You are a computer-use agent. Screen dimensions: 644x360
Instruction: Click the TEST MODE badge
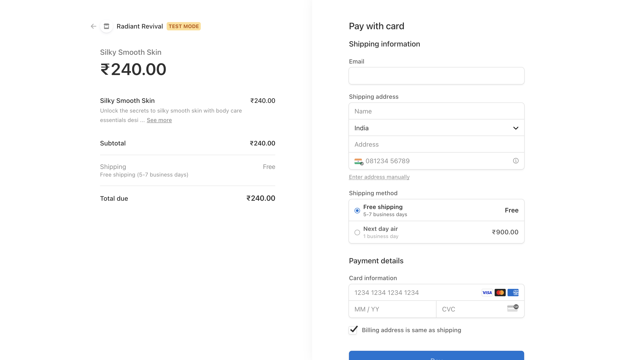pos(183,26)
